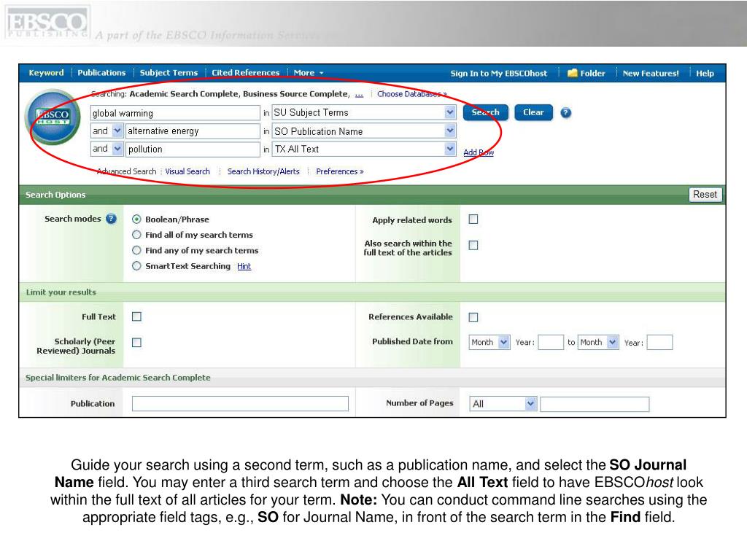This screenshot has width=747, height=560.
Task: Open Subject Terms tab
Action: (169, 73)
